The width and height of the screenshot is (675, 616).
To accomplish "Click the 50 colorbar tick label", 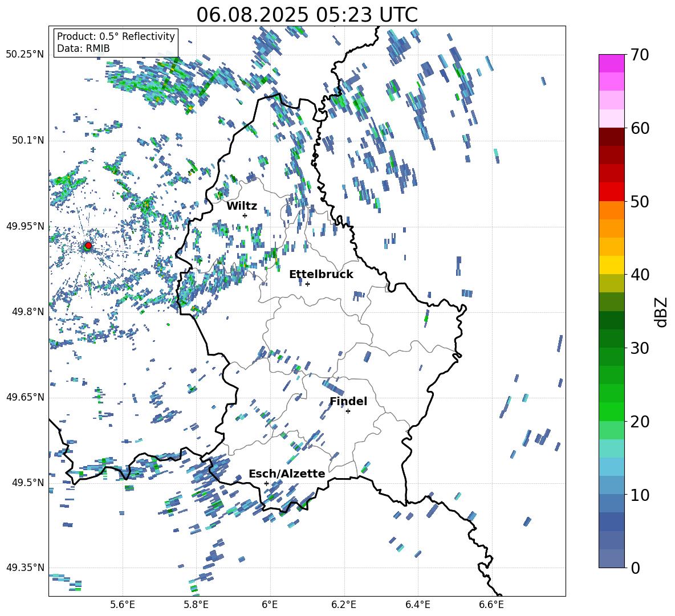I will coord(639,202).
